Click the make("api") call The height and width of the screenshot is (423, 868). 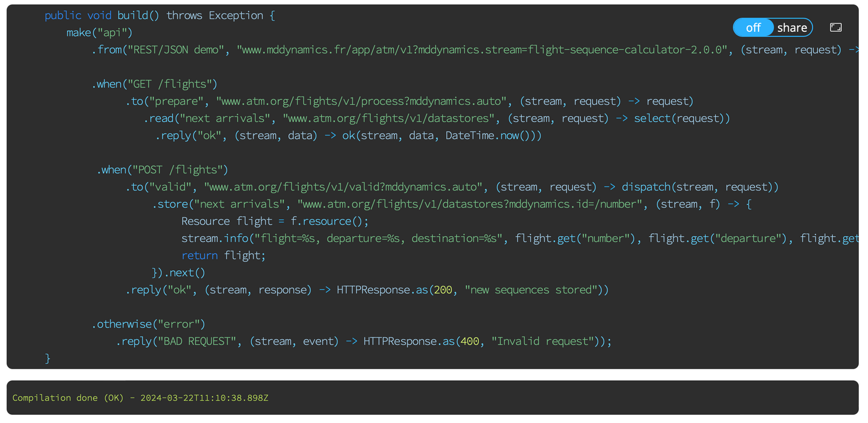coord(99,33)
